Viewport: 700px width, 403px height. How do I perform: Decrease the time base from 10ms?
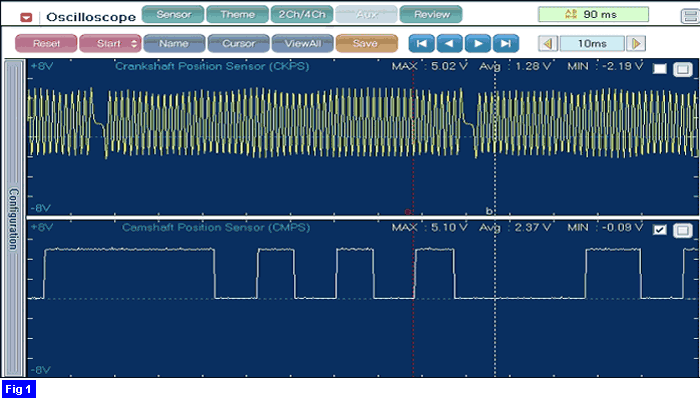548,44
